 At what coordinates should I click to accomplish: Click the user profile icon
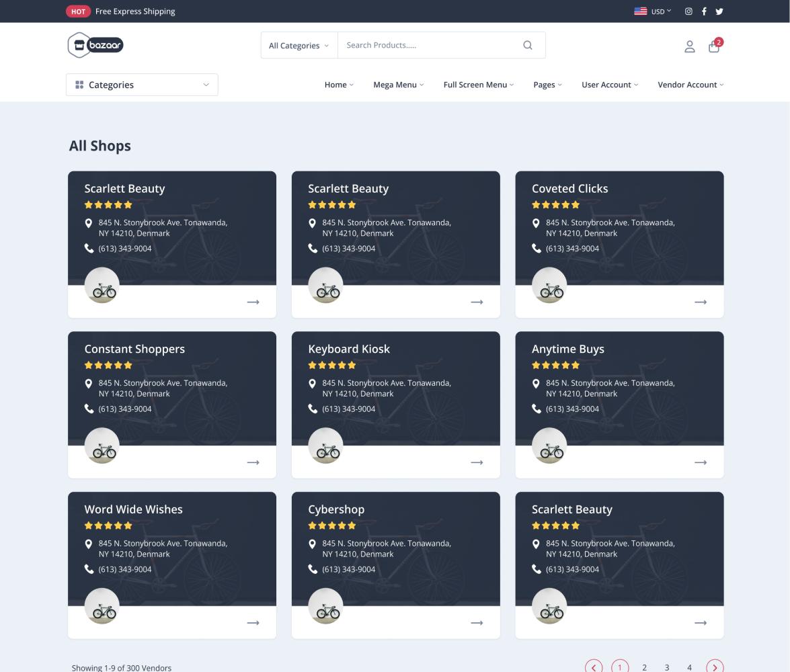[689, 46]
